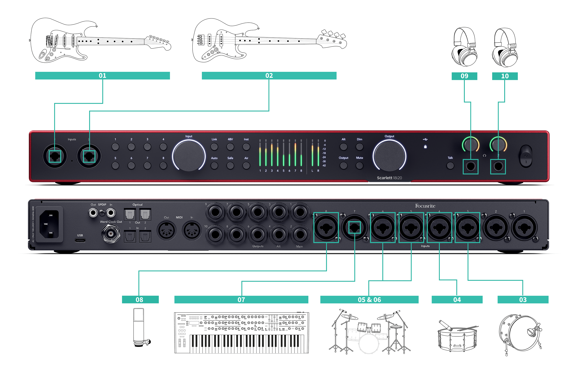
Task: Click the large Input gain knob
Action: tap(189, 156)
